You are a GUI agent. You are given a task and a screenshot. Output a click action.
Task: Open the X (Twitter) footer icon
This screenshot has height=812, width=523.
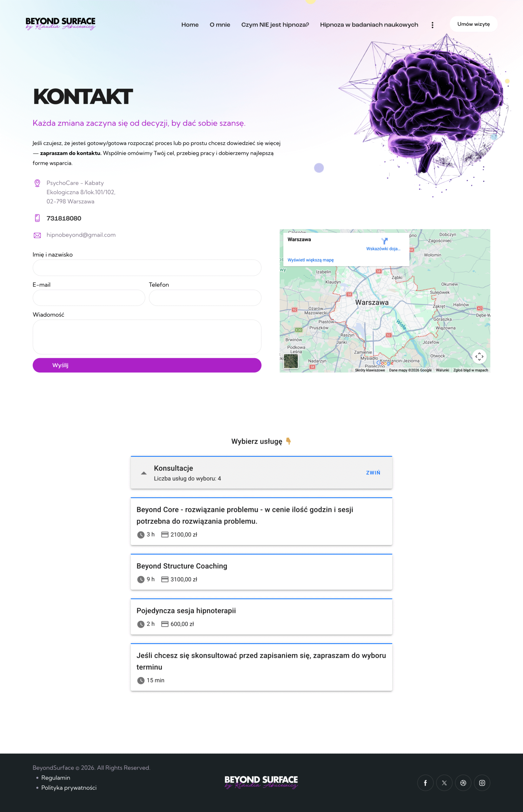click(x=444, y=783)
